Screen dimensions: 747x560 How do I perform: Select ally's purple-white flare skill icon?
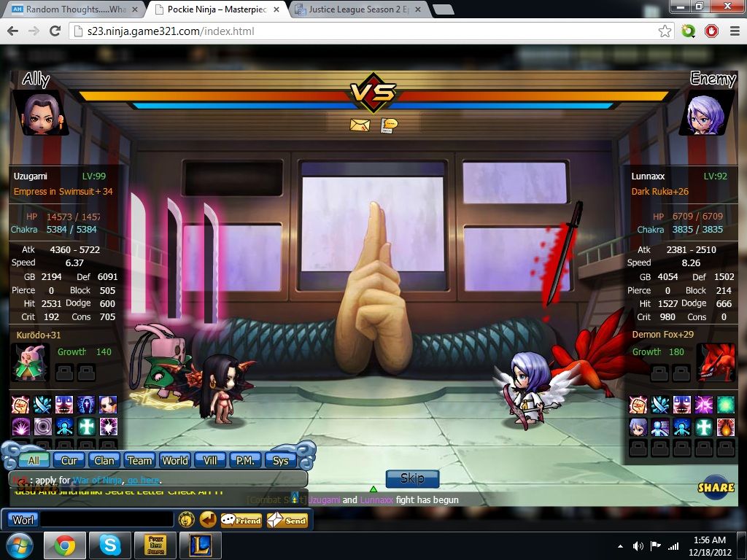tap(108, 427)
